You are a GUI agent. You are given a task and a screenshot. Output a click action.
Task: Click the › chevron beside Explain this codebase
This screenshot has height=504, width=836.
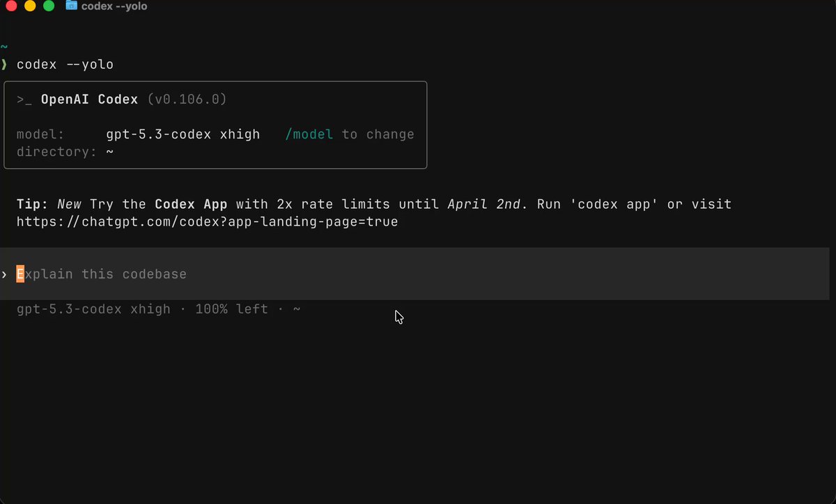4,274
